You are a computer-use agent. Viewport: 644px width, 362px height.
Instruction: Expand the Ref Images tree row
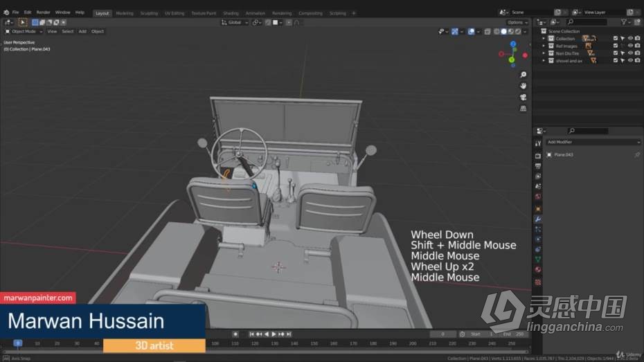pos(544,46)
